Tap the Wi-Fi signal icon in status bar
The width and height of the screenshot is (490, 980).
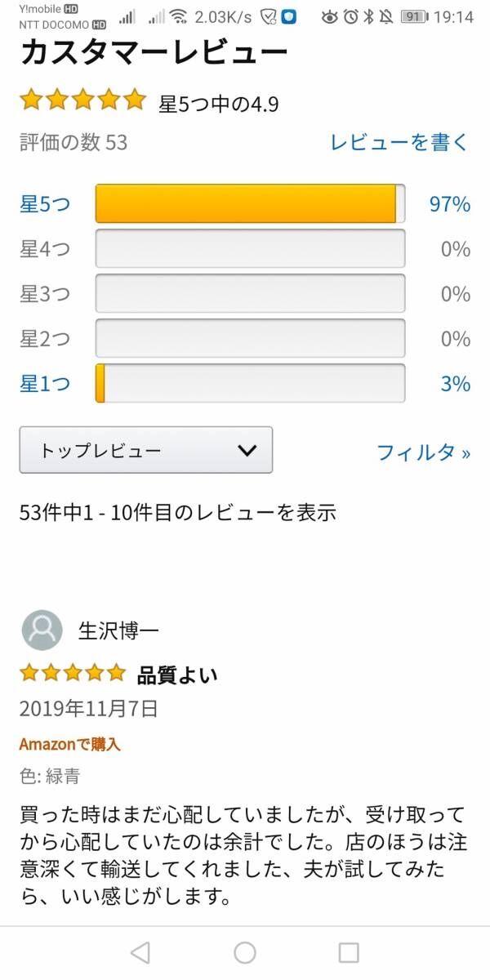click(x=178, y=17)
